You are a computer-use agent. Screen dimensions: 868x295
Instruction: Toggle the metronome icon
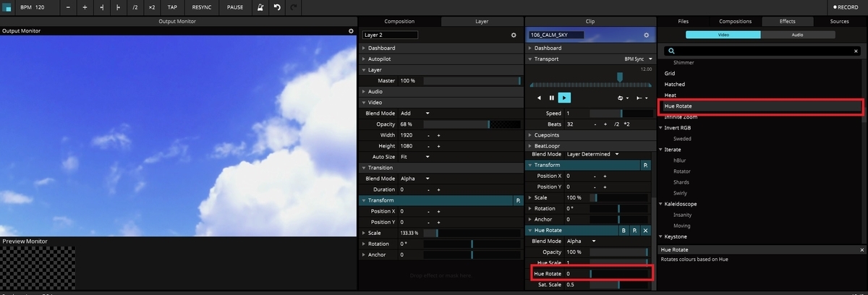point(261,7)
